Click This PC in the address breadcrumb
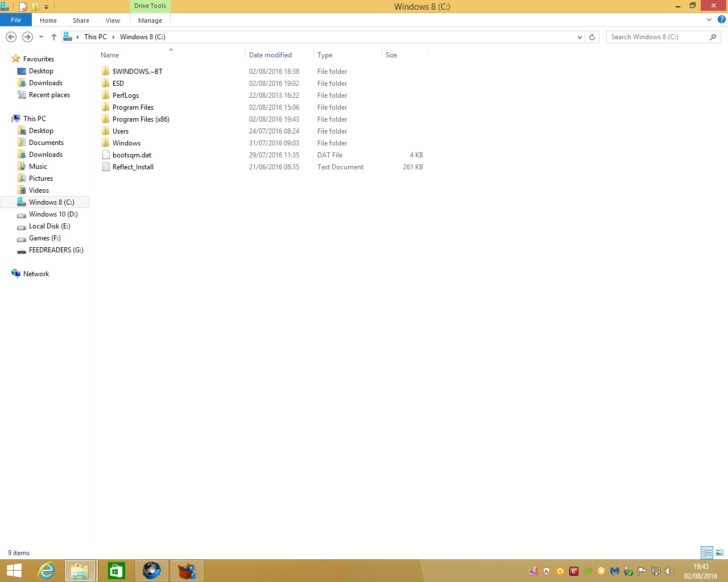This screenshot has height=582, width=728. [96, 37]
